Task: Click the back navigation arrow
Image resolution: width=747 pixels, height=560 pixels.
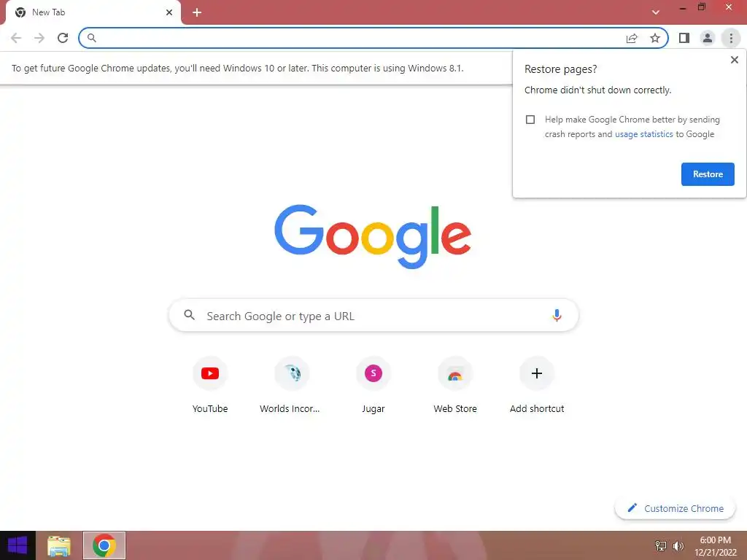Action: (x=16, y=38)
